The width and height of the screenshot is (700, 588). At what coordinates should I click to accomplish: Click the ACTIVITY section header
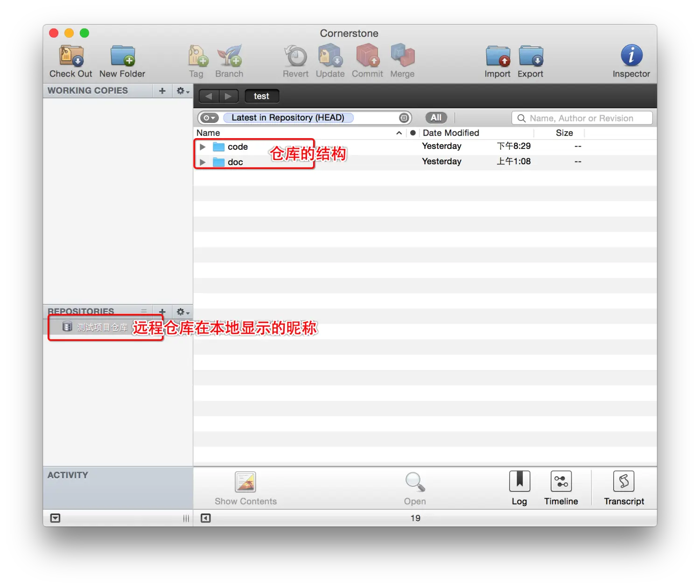coord(68,475)
